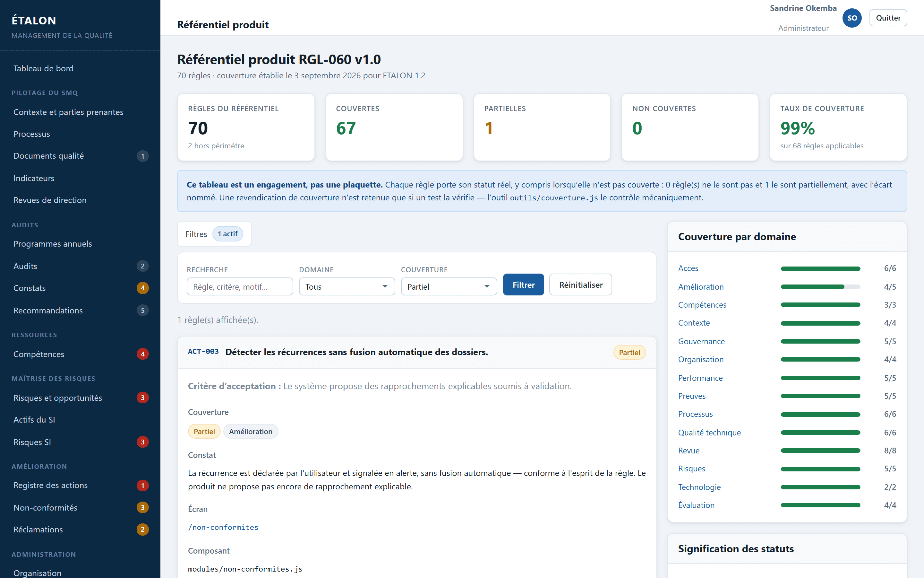Viewport: 924px width, 578px height.
Task: Click the Constats badge showing 4
Action: click(142, 288)
